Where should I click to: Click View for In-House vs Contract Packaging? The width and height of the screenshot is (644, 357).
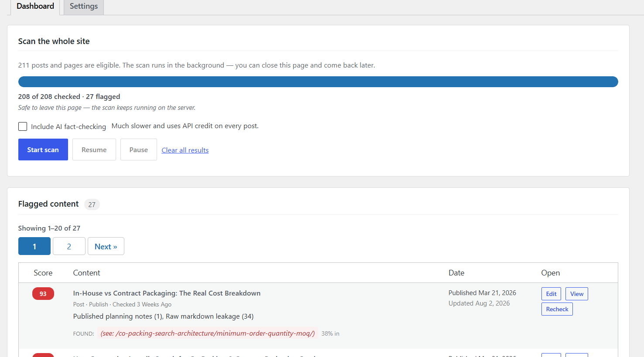577,294
